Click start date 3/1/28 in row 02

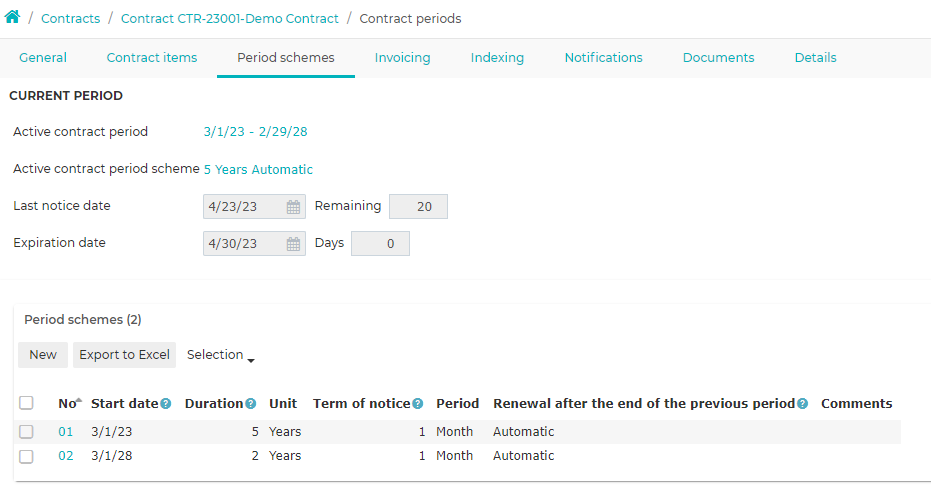(112, 456)
